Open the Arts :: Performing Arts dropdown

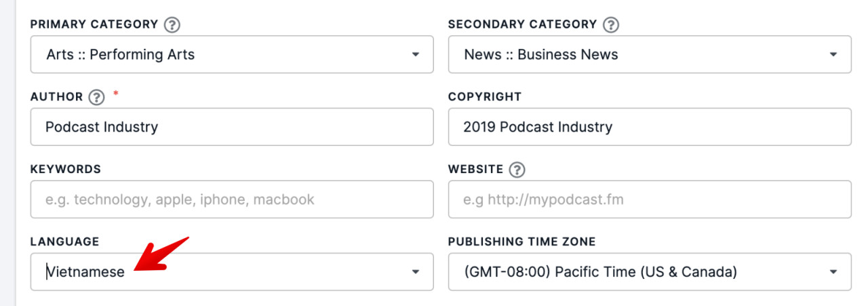pyautogui.click(x=231, y=55)
